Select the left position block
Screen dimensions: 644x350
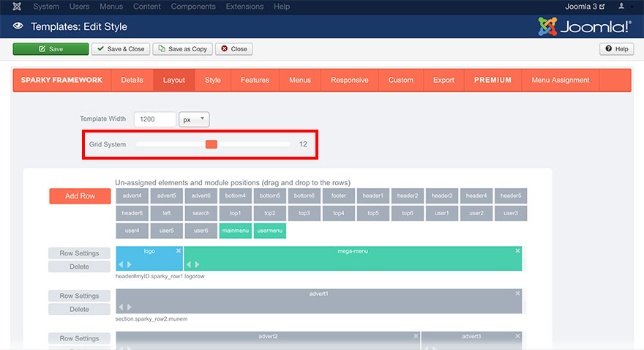pos(166,213)
